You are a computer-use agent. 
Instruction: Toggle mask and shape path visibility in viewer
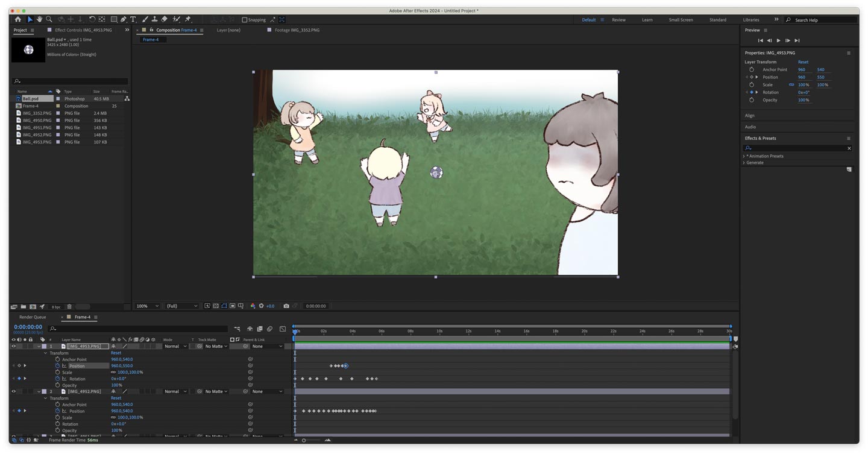[x=224, y=306]
